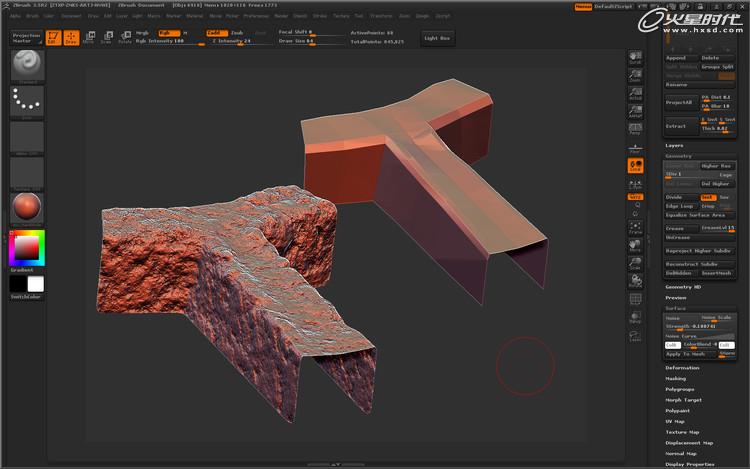
Task: Expand the Polypaint section
Action: (x=678, y=411)
